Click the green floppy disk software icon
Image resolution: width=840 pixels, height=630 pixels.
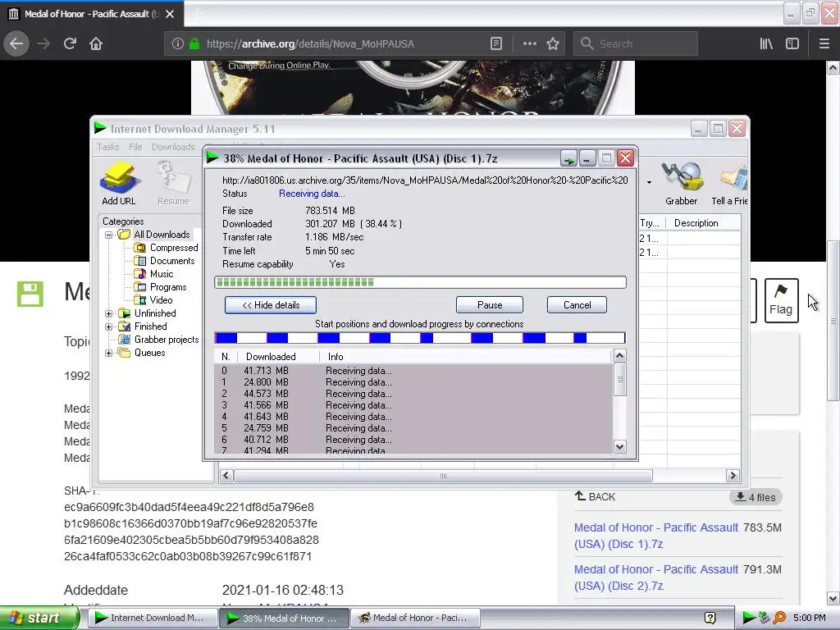point(30,294)
